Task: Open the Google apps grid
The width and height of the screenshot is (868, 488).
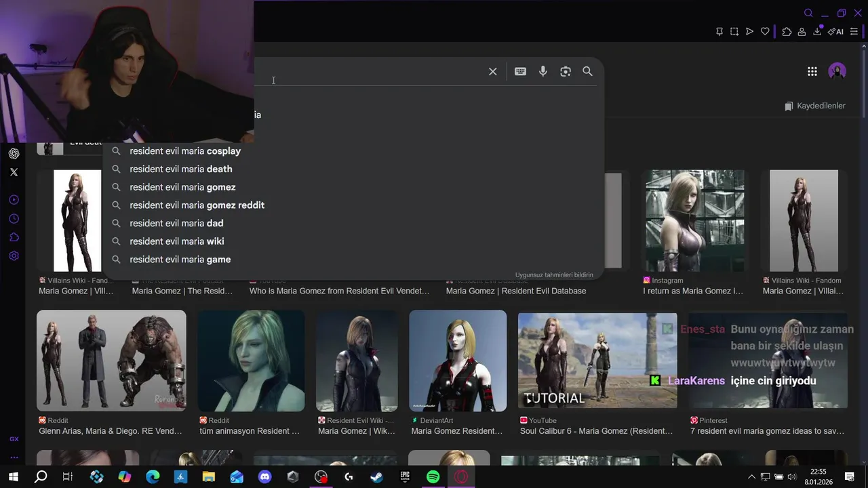Action: [x=812, y=71]
